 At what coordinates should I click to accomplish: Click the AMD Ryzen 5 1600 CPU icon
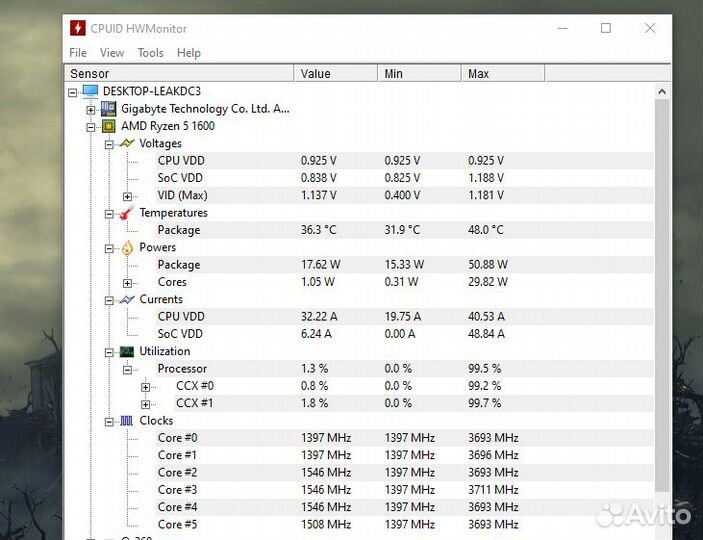pos(108,126)
